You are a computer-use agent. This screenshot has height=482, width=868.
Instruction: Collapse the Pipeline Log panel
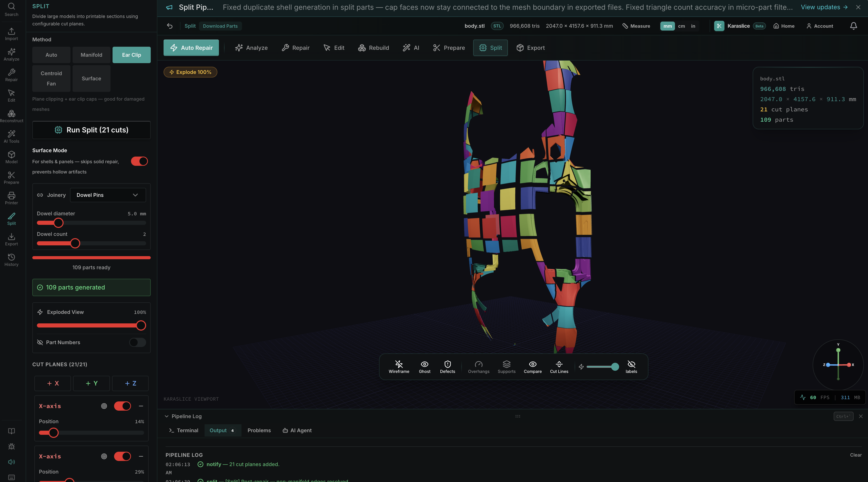click(166, 416)
